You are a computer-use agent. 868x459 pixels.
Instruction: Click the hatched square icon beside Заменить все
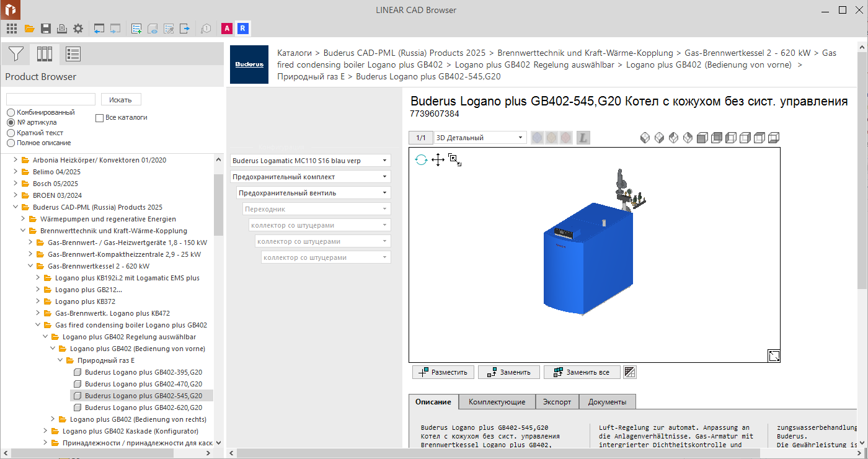click(630, 372)
